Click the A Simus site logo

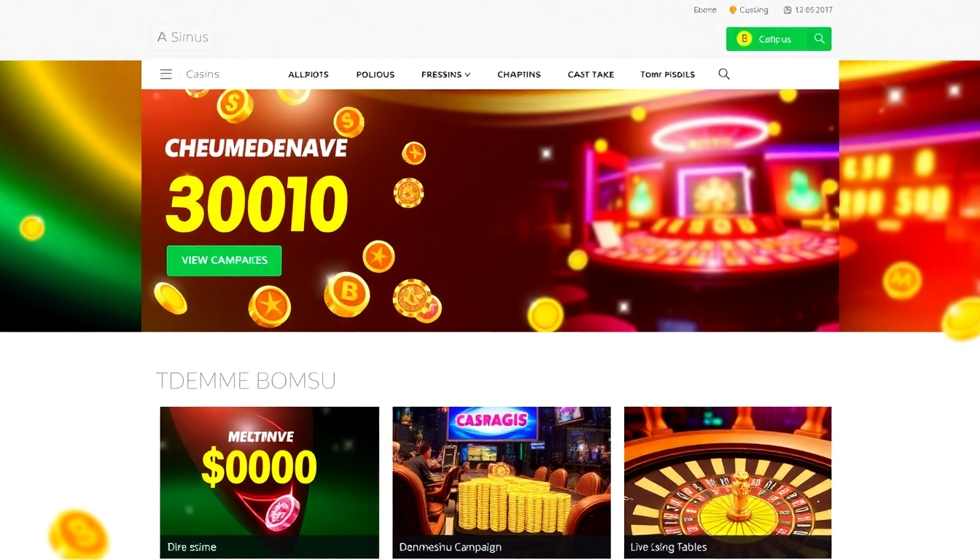[183, 37]
